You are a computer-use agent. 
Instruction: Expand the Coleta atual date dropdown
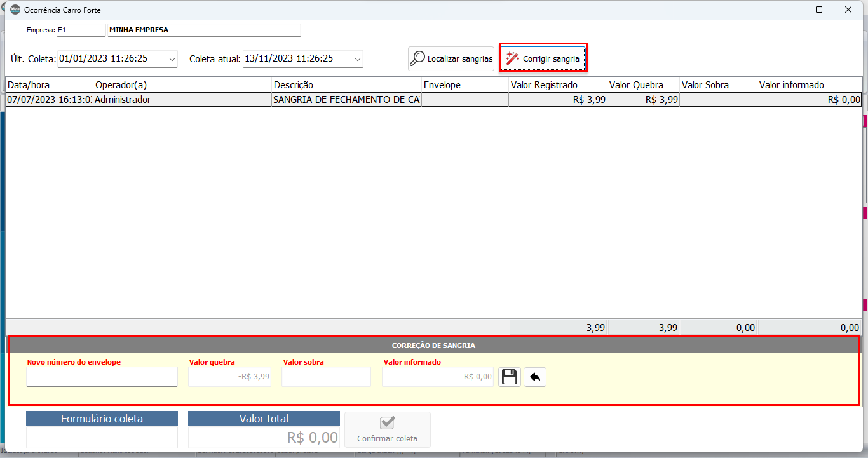[x=357, y=59]
